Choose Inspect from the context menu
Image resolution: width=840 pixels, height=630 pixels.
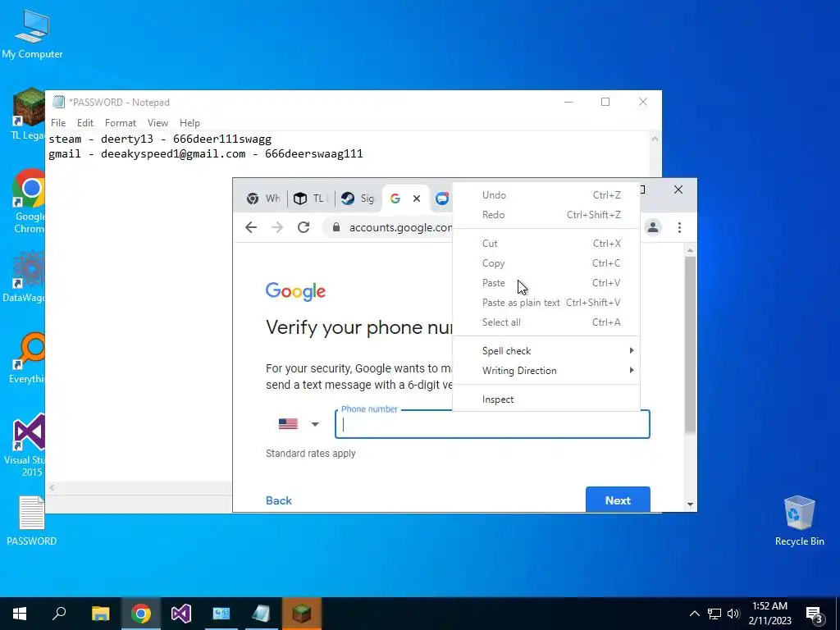point(546,399)
